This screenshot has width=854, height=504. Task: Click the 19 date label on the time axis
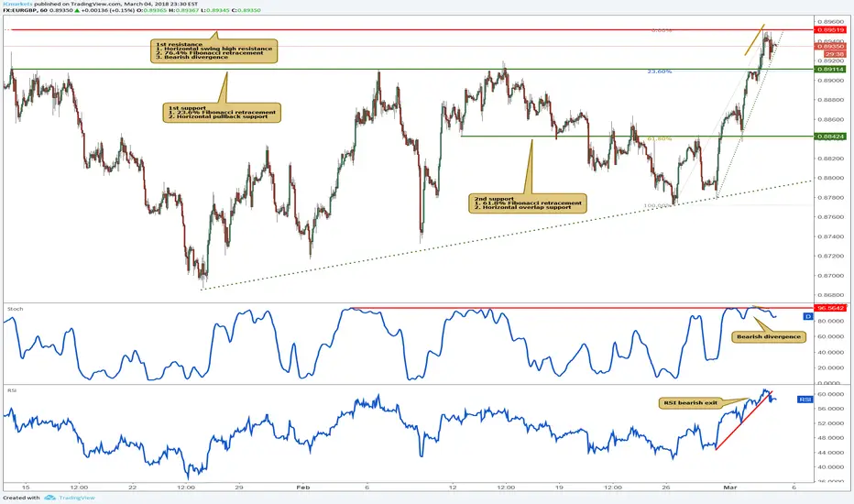[x=559, y=488]
